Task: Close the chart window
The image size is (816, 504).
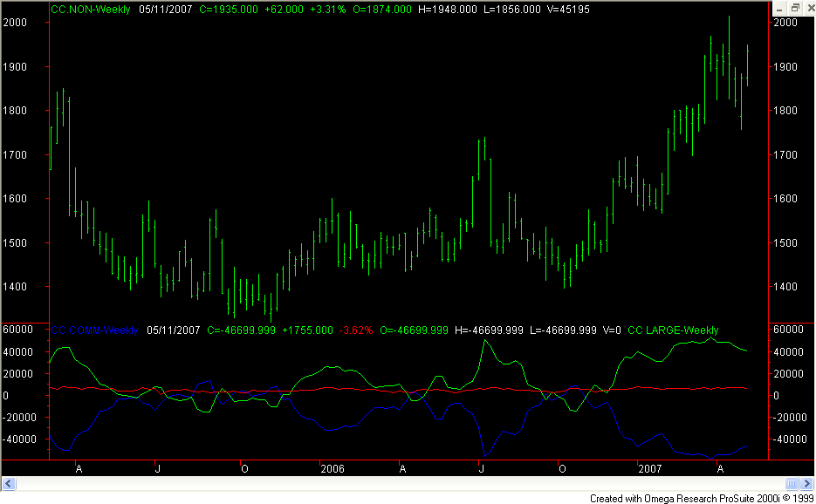Action: [809, 9]
